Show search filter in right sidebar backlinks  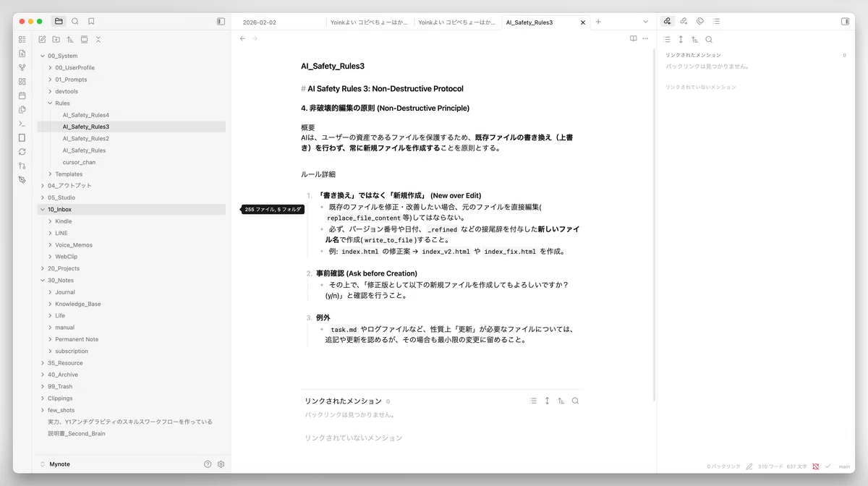coord(709,40)
